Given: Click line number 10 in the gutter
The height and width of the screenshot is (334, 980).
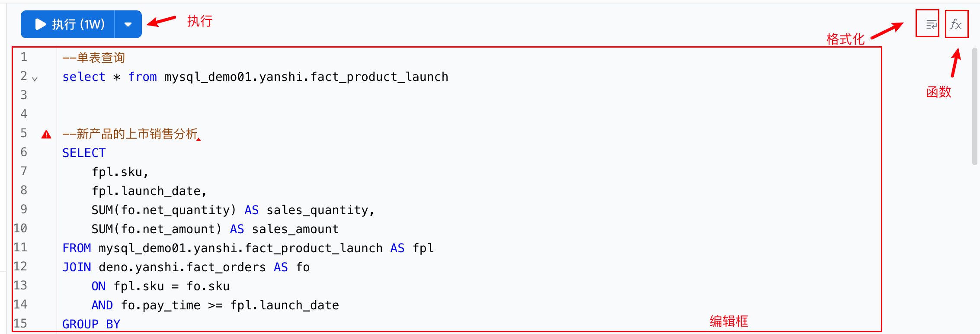Looking at the screenshot, I should click(20, 228).
